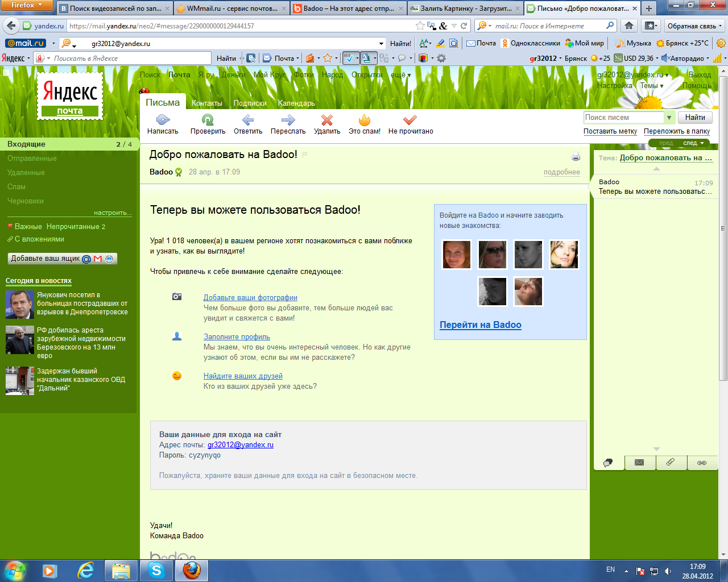Click the envelope icon in thread pane
728x582 pixels.
click(x=639, y=463)
